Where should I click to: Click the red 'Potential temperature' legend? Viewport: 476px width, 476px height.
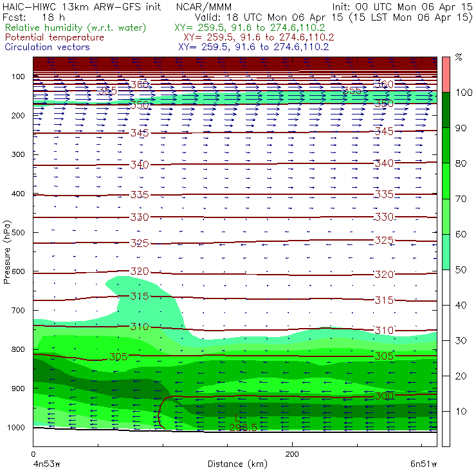pyautogui.click(x=54, y=37)
